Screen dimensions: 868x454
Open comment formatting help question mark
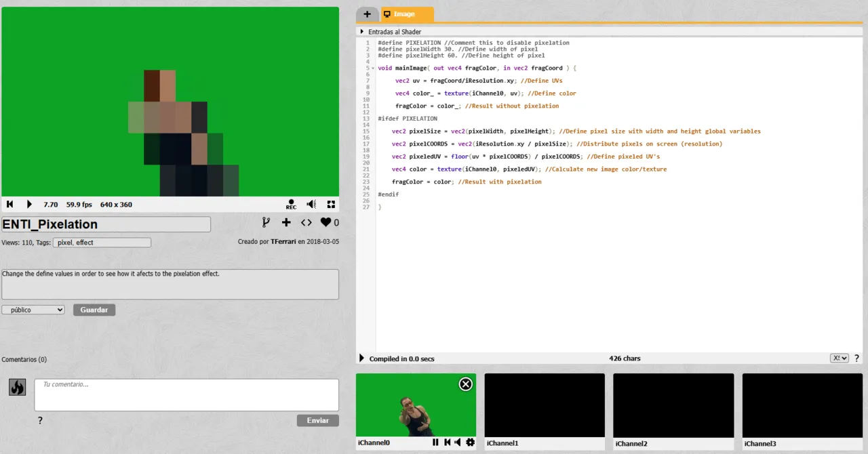coord(40,421)
